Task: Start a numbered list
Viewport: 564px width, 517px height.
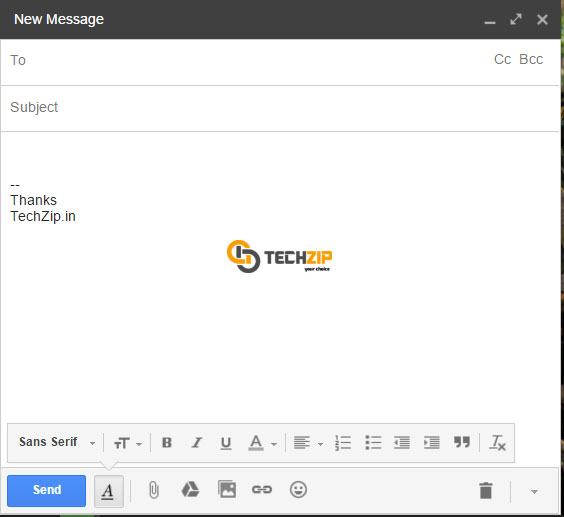Action: [x=343, y=443]
